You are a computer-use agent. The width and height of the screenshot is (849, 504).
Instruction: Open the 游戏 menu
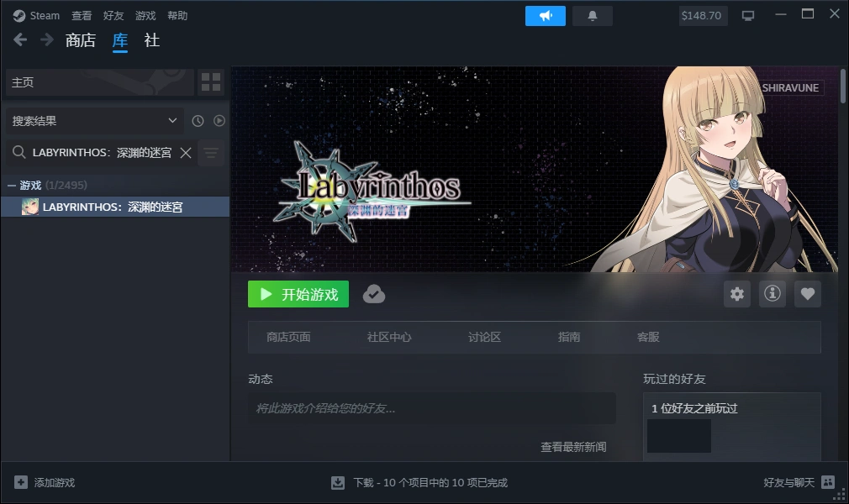pyautogui.click(x=145, y=16)
